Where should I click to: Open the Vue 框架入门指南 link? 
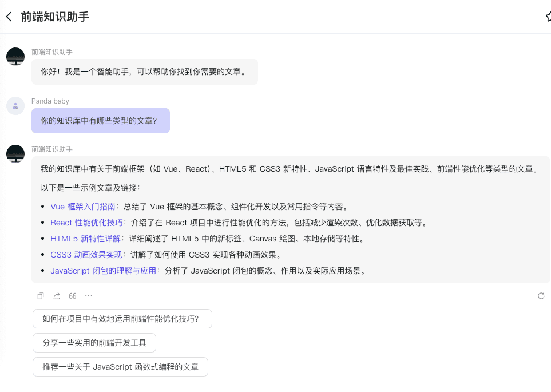[83, 207]
